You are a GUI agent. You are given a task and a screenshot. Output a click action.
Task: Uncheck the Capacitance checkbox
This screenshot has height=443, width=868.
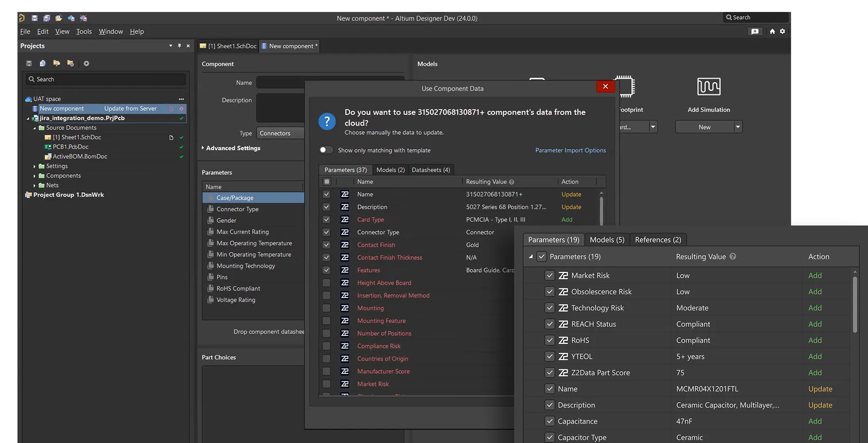click(550, 421)
